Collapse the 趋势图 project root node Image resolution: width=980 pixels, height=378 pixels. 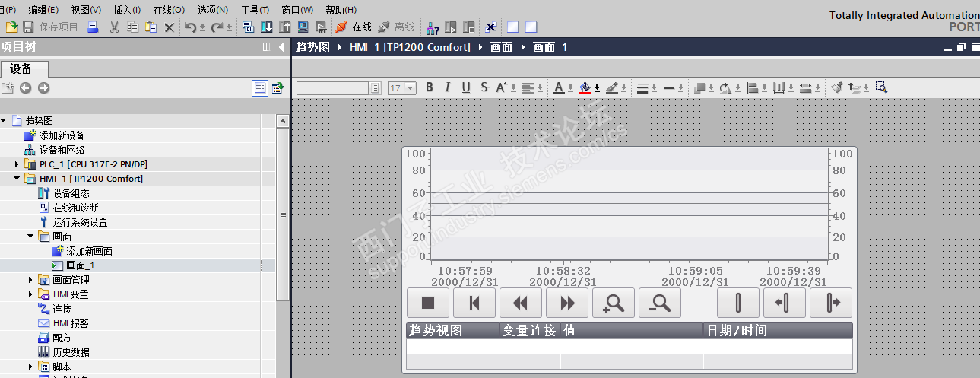point(3,121)
